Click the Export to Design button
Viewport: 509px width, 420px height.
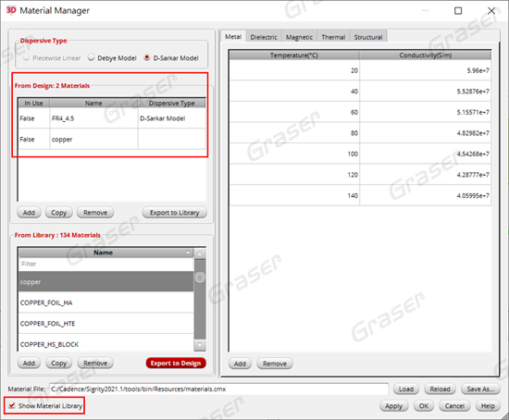(x=176, y=364)
